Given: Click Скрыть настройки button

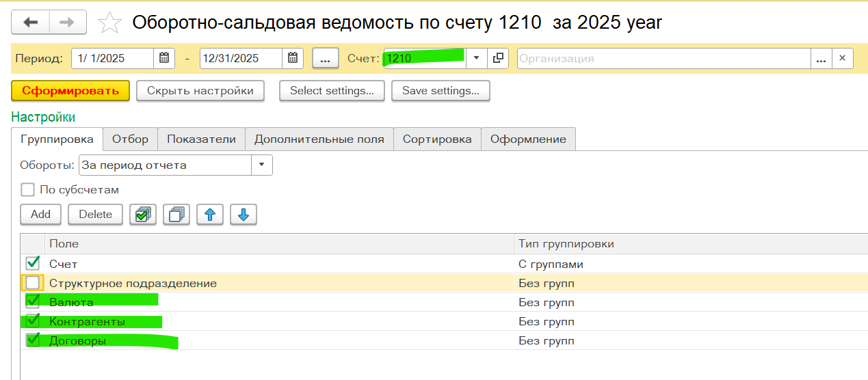Looking at the screenshot, I should 200,91.
